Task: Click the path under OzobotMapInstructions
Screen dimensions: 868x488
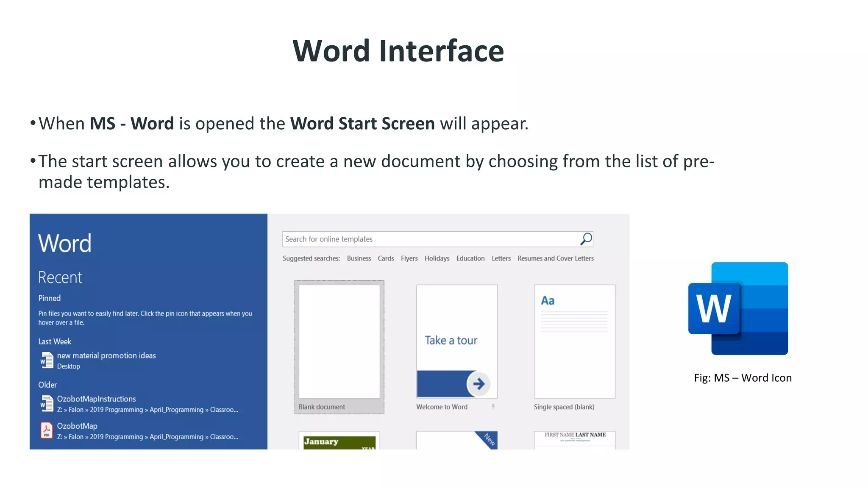Action: click(147, 410)
